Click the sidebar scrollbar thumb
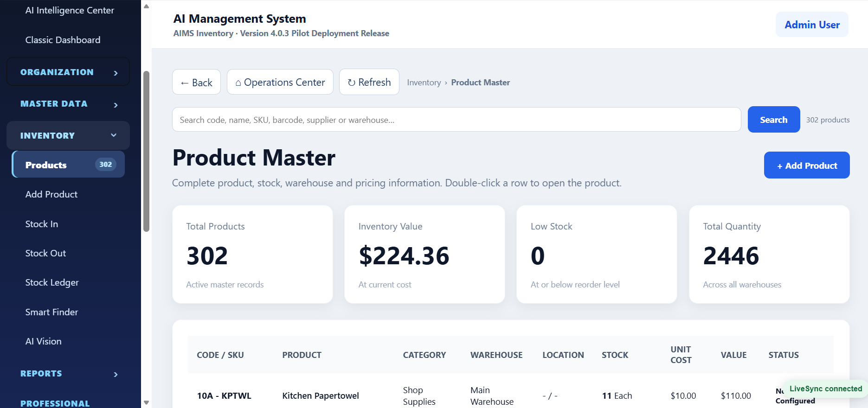Image resolution: width=868 pixels, height=408 pixels. pos(146,151)
